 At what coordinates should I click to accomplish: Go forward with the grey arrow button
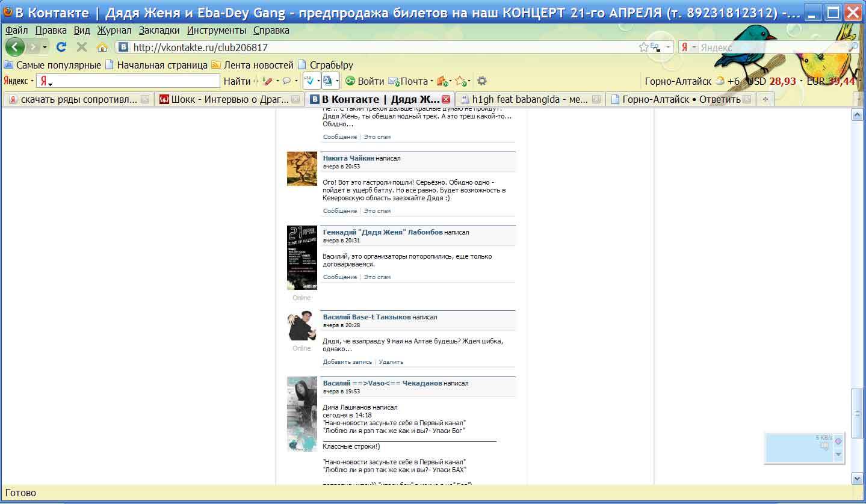[x=33, y=47]
